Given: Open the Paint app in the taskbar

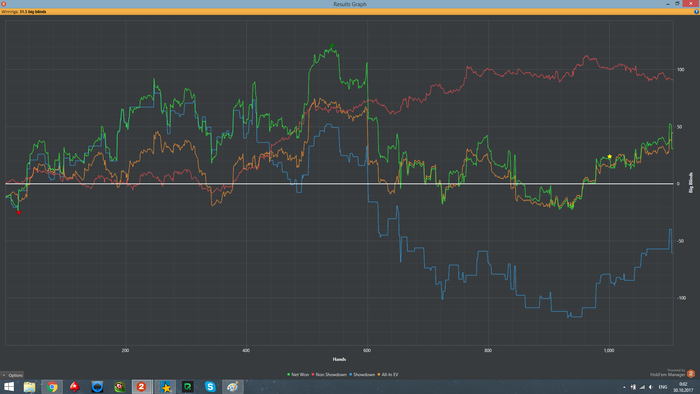Looking at the screenshot, I should coord(233,387).
